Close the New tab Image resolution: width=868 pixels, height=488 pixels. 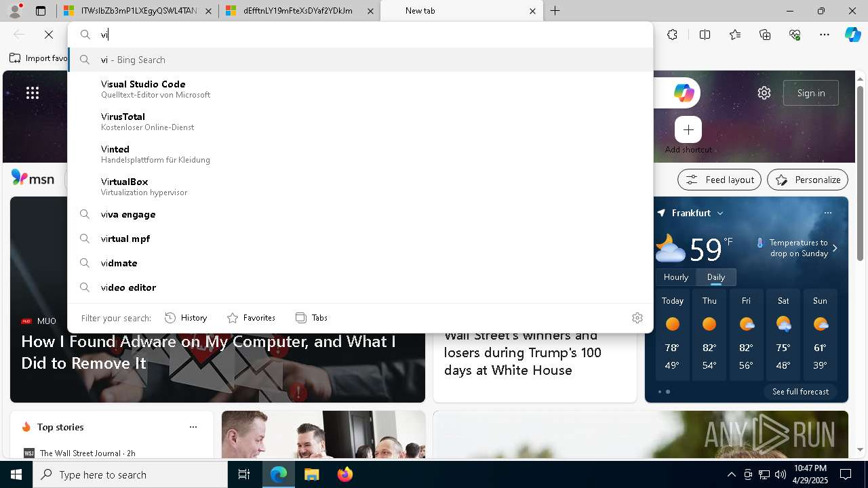click(x=532, y=11)
